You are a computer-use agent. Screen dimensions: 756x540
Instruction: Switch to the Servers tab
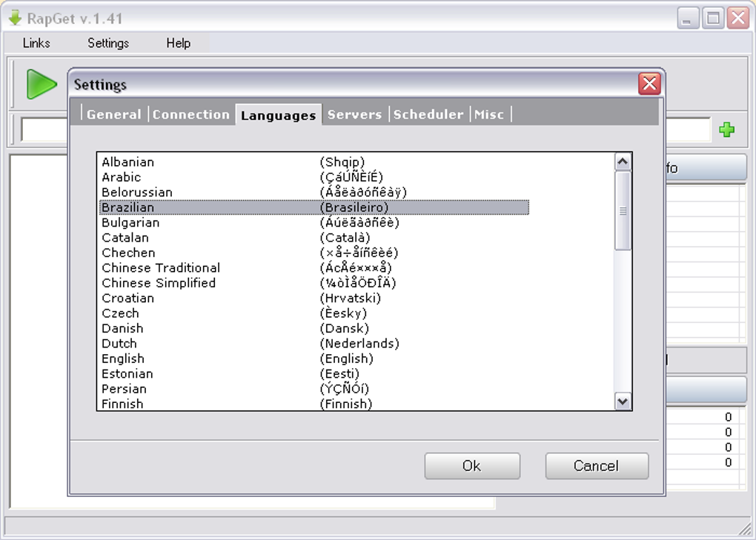[354, 115]
